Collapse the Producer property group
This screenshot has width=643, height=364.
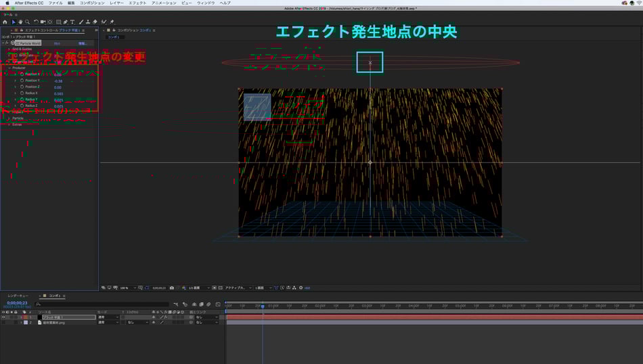point(9,68)
